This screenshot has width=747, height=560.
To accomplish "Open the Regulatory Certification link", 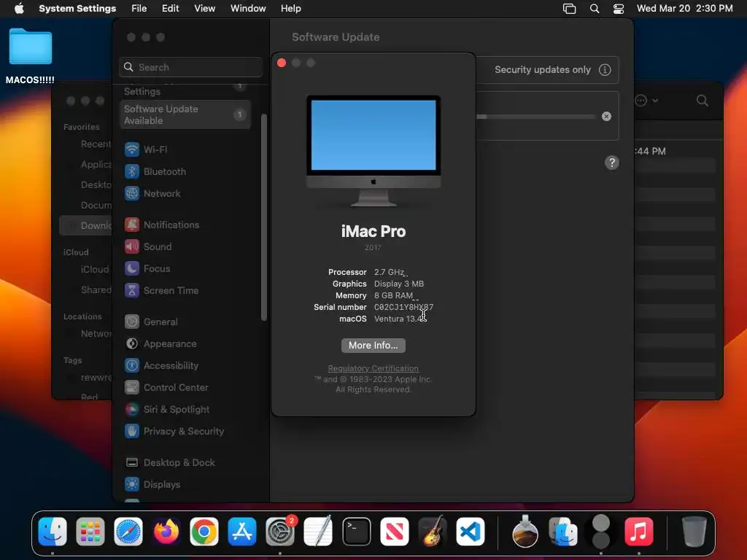I will click(x=373, y=368).
